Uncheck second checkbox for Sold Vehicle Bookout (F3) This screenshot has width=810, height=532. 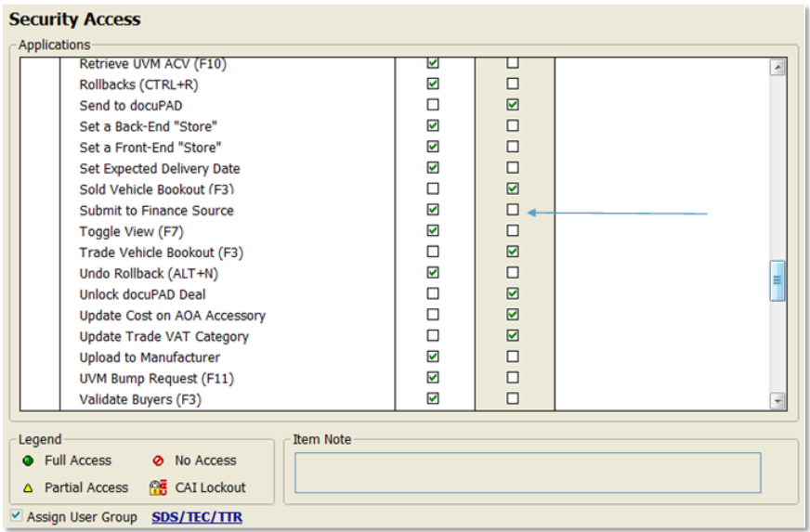point(513,188)
